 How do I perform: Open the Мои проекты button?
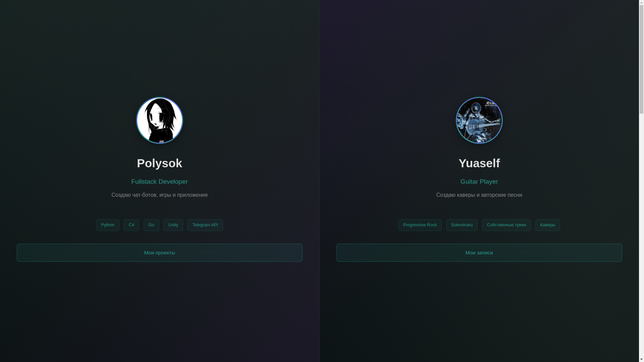(160, 253)
